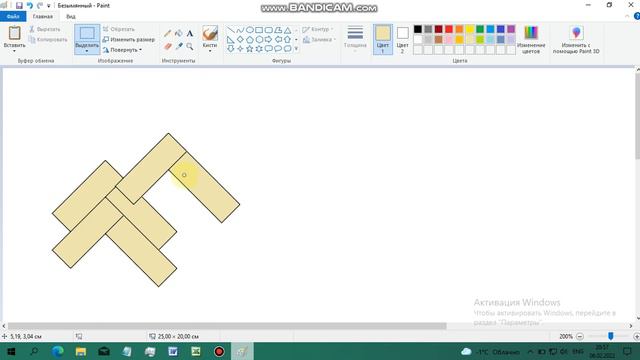Choose the purple color swatch
The image size is (640, 360).
[511, 29]
